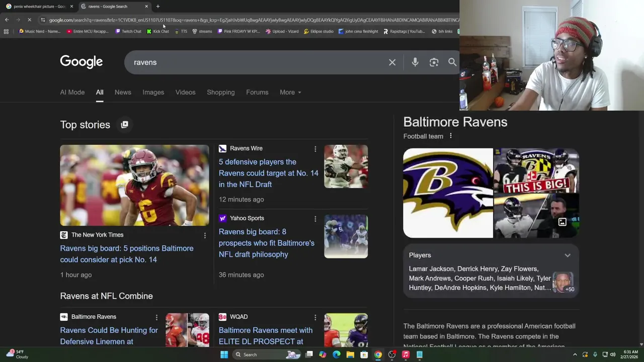Viewport: 644px width, 362px height.
Task: Open the apps grid in bookmarks bar
Action: pyautogui.click(x=6, y=31)
